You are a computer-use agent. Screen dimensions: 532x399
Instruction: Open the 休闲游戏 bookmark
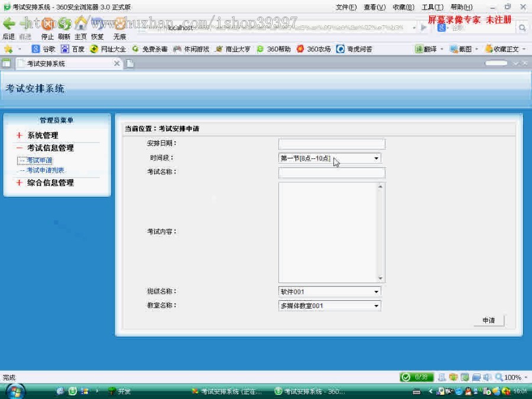(192, 49)
